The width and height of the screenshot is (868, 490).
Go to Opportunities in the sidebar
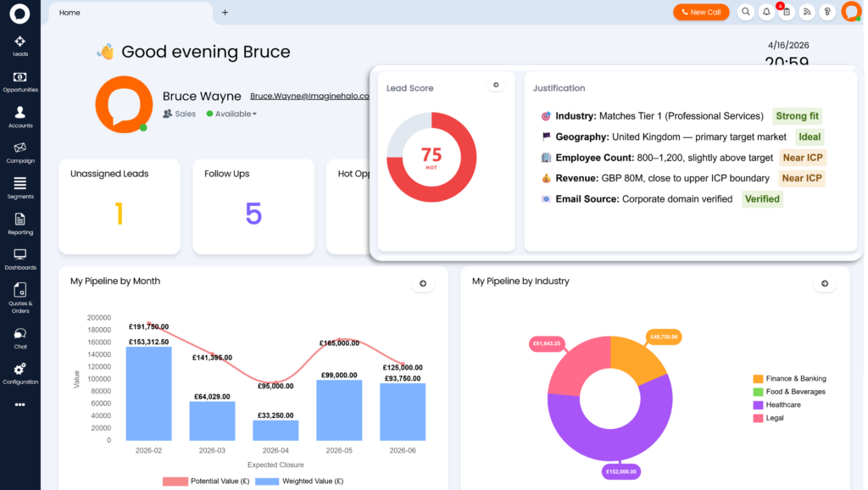coord(20,81)
